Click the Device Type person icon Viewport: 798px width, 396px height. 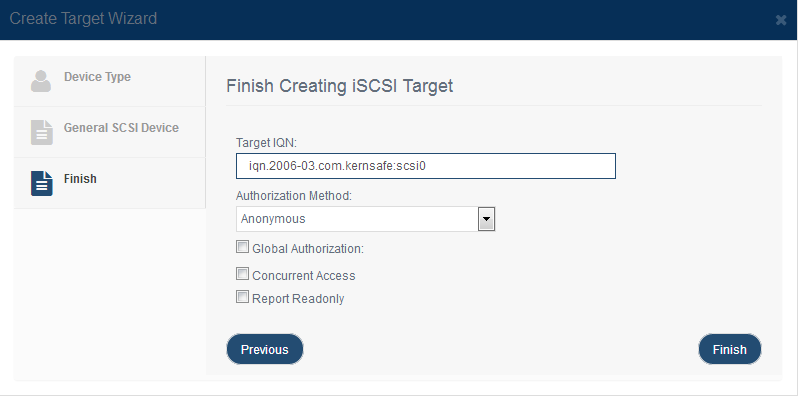pyautogui.click(x=41, y=81)
